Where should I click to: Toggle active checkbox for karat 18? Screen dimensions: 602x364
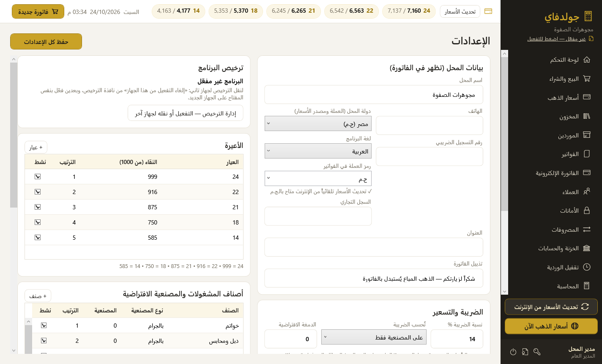click(38, 222)
